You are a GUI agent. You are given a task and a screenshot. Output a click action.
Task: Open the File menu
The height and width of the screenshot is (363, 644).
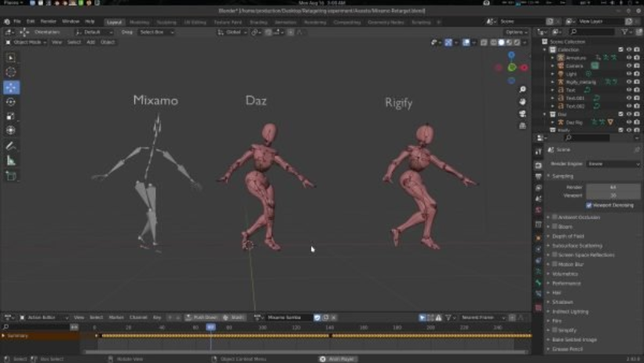(x=16, y=21)
